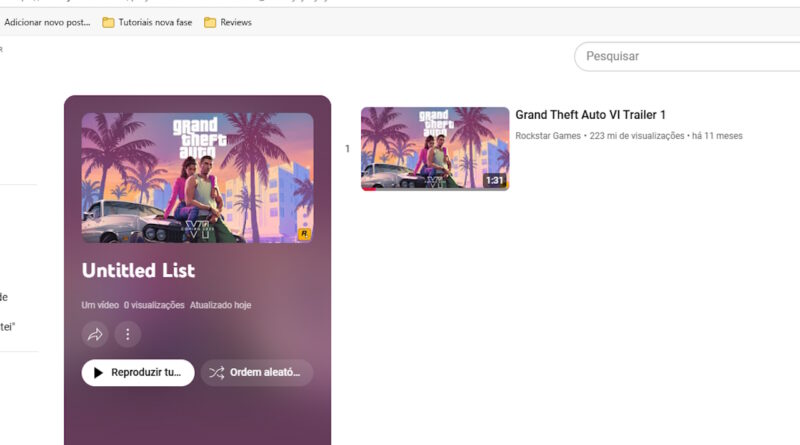Open the Grand Theft Auto VI Trailer 1 title

[x=590, y=115]
